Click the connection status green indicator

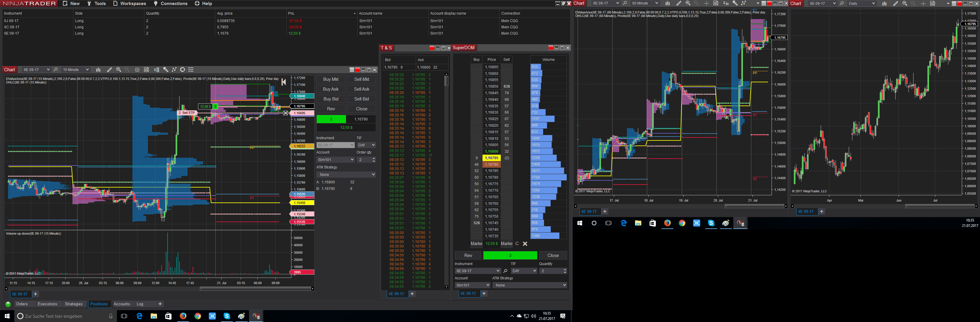[8, 304]
